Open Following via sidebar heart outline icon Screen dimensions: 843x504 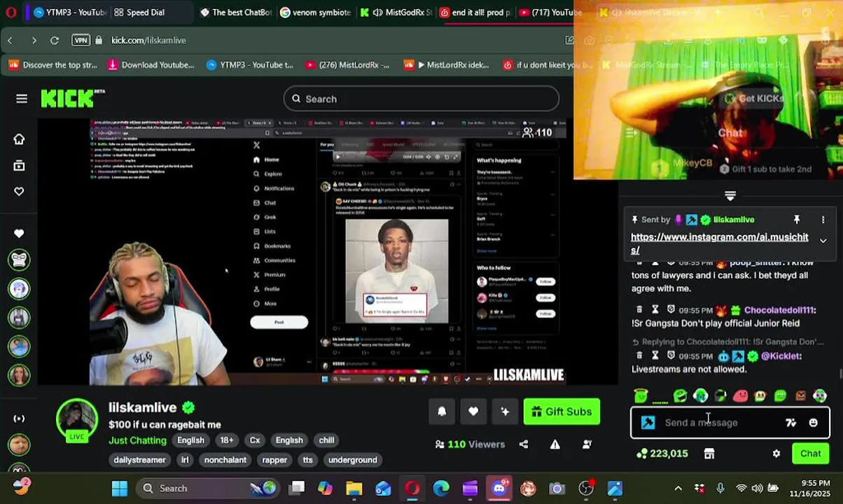[x=19, y=192]
